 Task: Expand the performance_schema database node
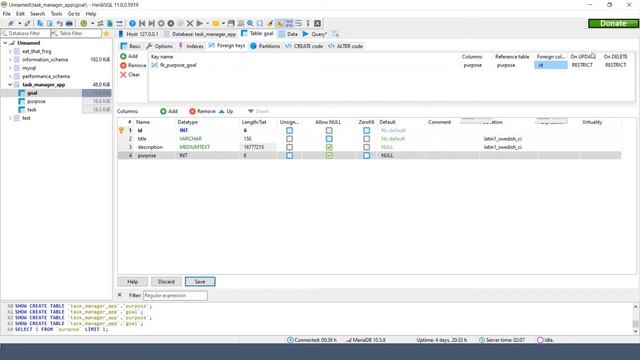tap(10, 76)
